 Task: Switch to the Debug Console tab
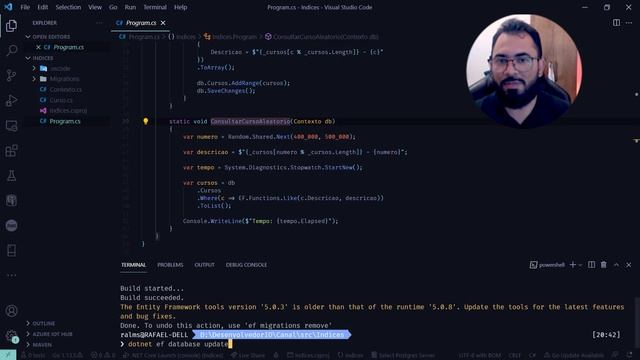246,265
